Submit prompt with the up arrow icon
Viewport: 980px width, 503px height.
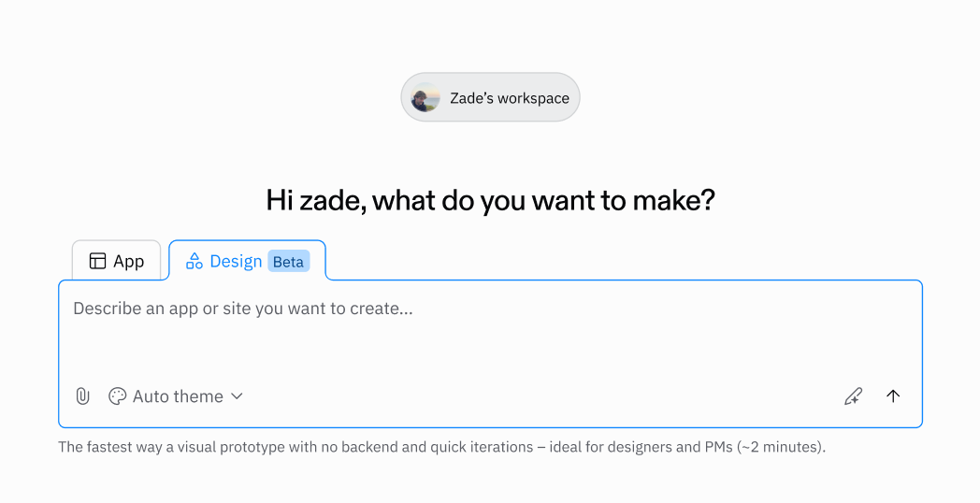pyautogui.click(x=893, y=396)
